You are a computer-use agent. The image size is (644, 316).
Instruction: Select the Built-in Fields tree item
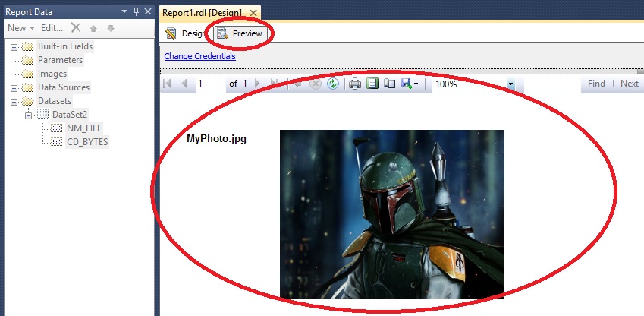(65, 46)
